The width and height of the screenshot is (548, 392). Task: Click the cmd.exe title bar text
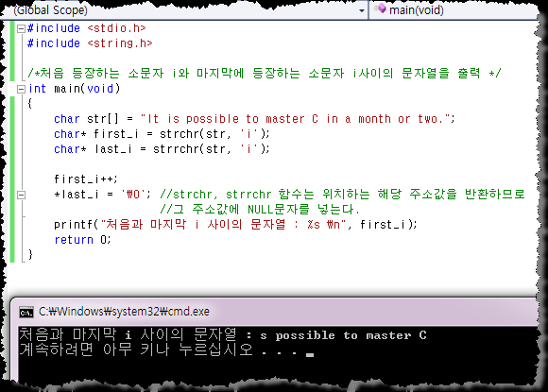[x=124, y=312]
